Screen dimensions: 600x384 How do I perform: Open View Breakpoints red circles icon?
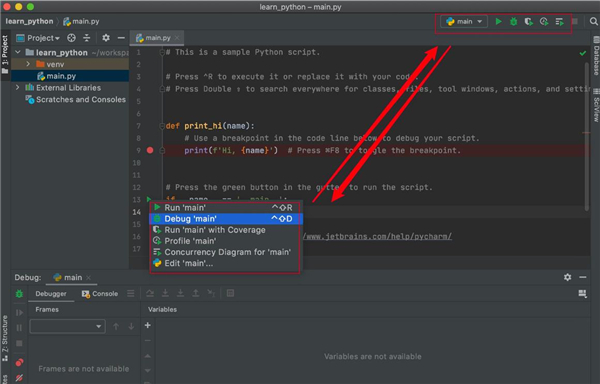tap(19, 362)
